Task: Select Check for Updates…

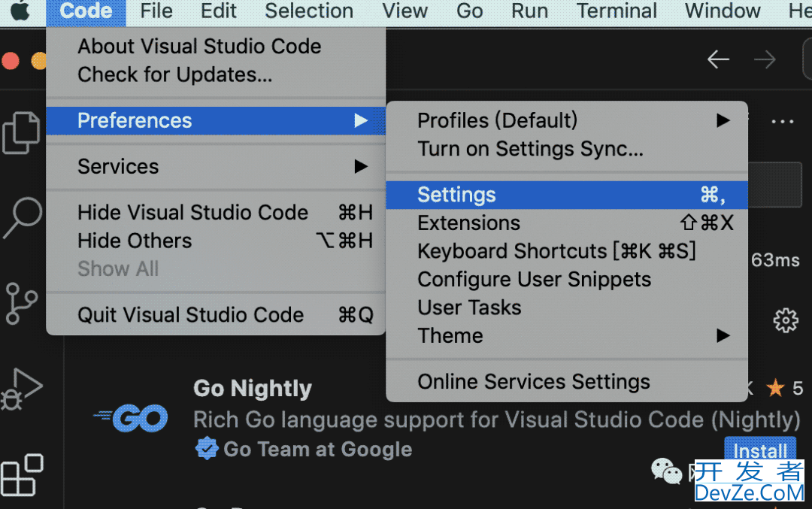Action: pyautogui.click(x=216, y=75)
